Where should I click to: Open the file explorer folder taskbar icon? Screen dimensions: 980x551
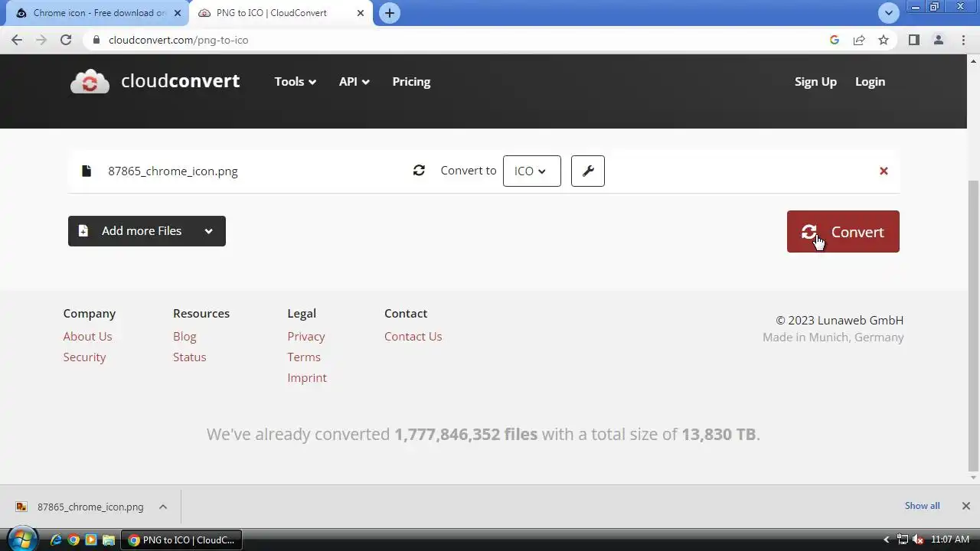click(x=109, y=540)
